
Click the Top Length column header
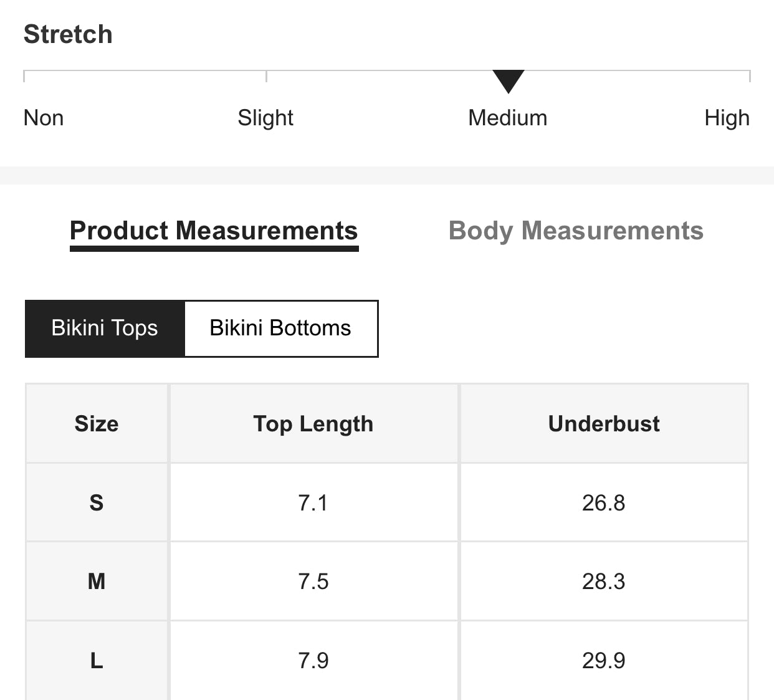click(313, 423)
